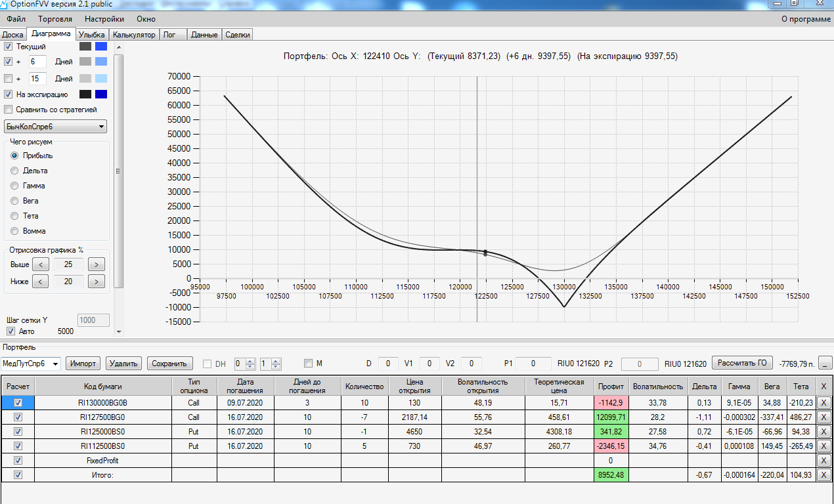Click the Импорт button
The width and height of the screenshot is (834, 504).
(x=83, y=364)
